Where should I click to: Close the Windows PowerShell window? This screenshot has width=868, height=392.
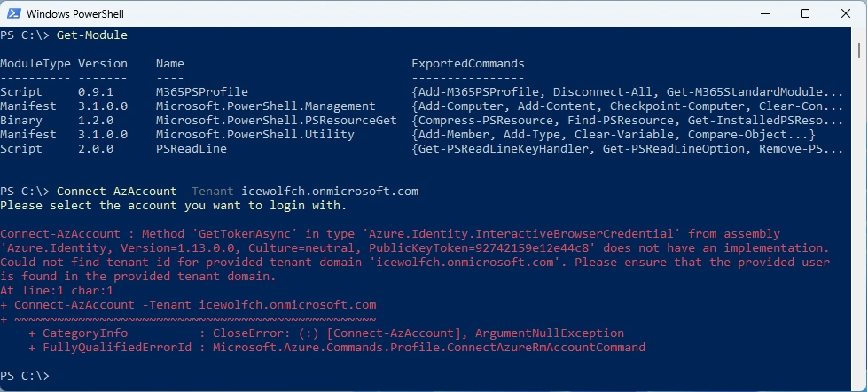pyautogui.click(x=846, y=13)
